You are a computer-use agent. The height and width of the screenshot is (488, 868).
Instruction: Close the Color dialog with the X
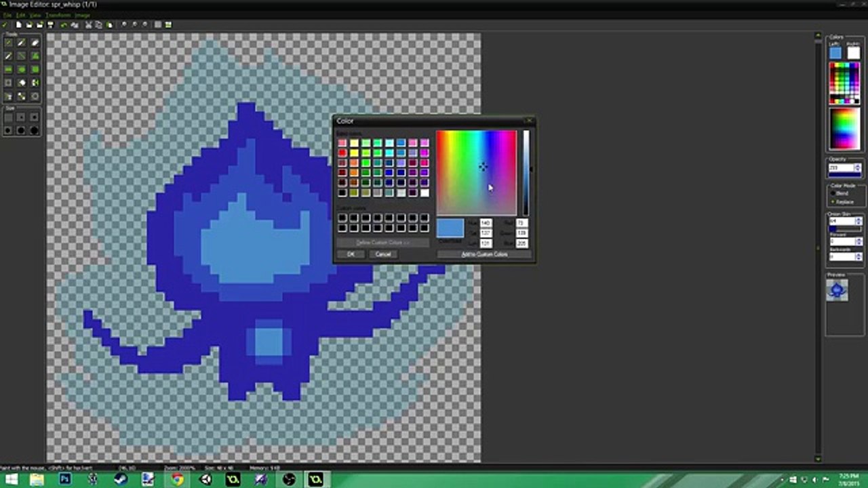[530, 121]
